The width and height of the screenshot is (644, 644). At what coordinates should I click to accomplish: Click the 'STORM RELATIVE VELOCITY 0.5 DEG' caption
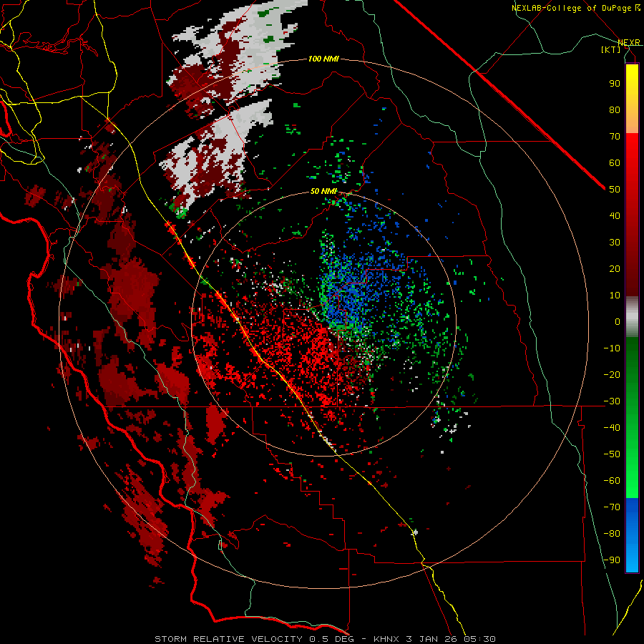[x=256, y=639]
